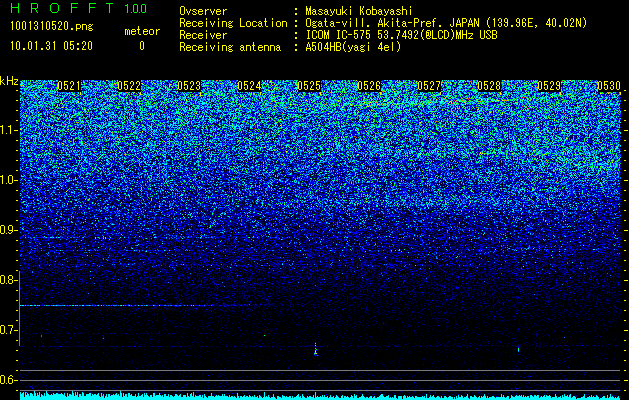Click the Receiver label
This screenshot has height=400, width=629.
pos(203,35)
